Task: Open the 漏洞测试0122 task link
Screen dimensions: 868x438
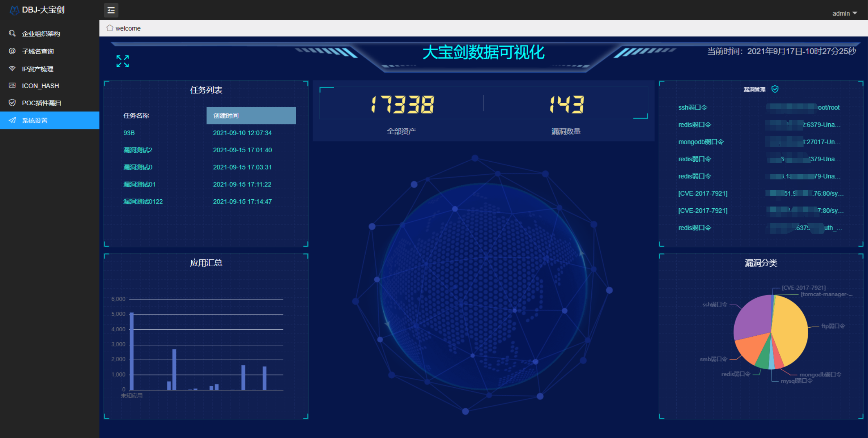Action: click(143, 201)
